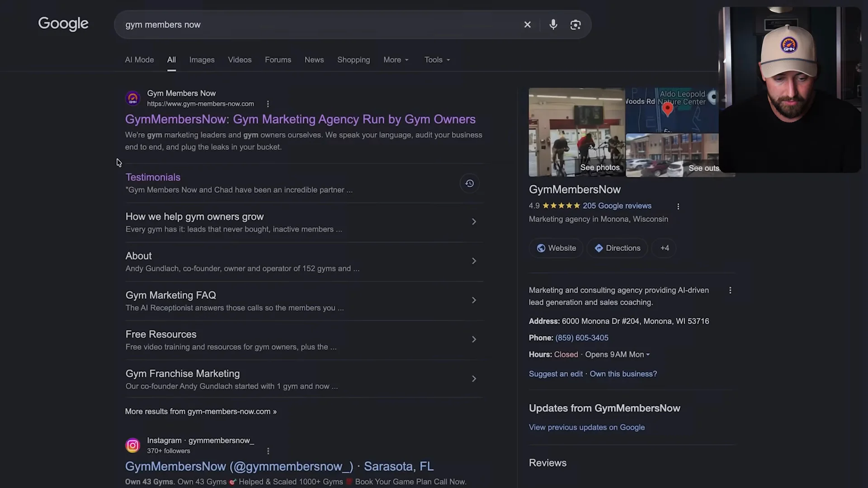Open the Tools dropdown
868x488 pixels.
click(437, 60)
